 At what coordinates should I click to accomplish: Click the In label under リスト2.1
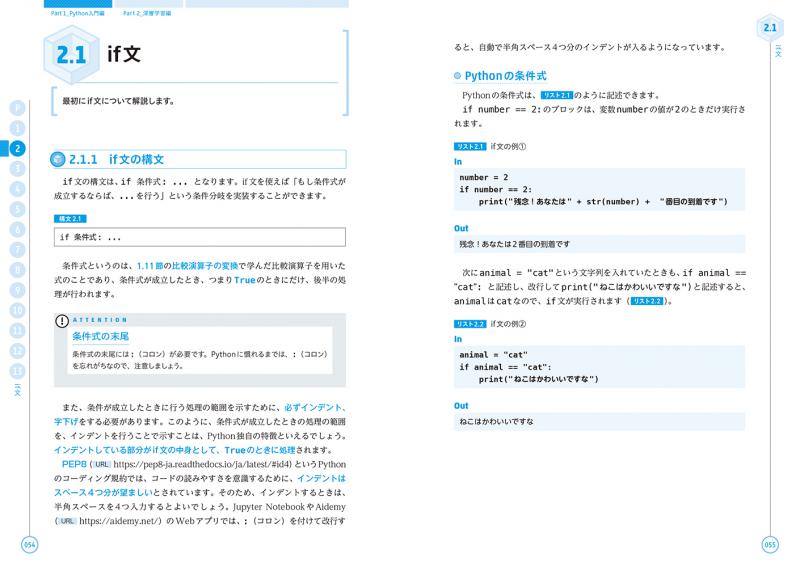tap(458, 162)
